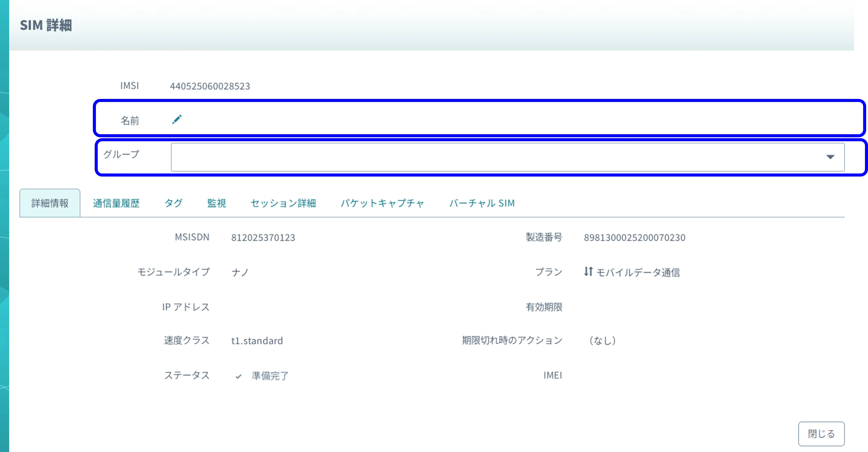Go to the セッション詳細 tab
The width and height of the screenshot is (868, 452).
[283, 203]
